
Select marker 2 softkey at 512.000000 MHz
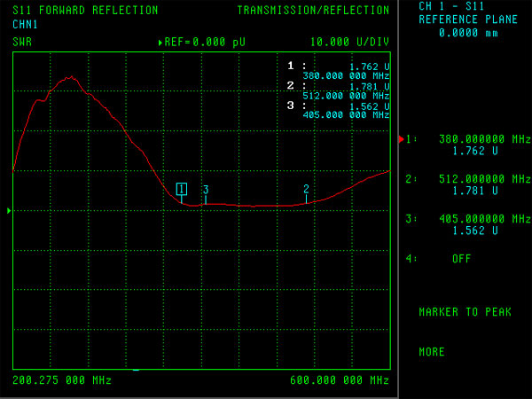468,185
